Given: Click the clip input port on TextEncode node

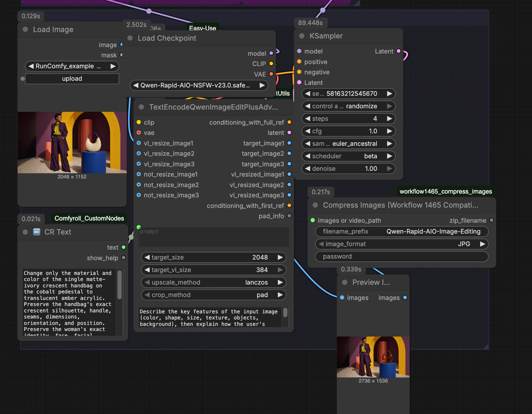Looking at the screenshot, I should tap(139, 122).
